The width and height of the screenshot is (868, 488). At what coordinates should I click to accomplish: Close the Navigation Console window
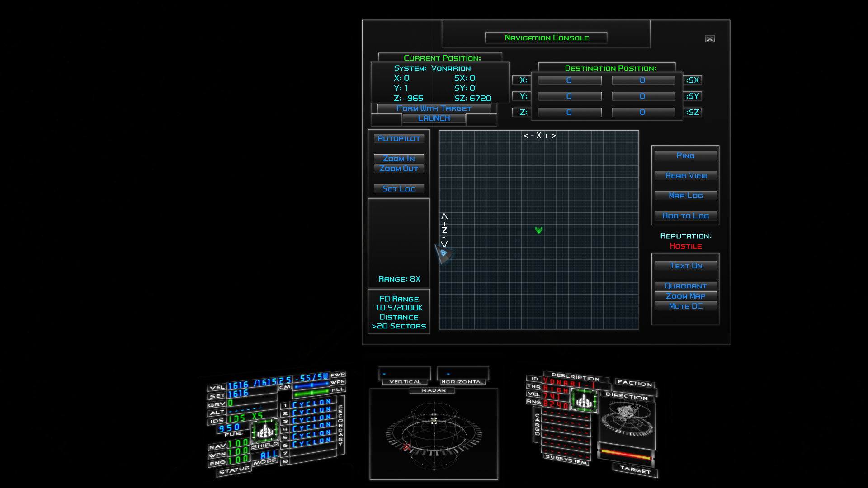click(710, 39)
